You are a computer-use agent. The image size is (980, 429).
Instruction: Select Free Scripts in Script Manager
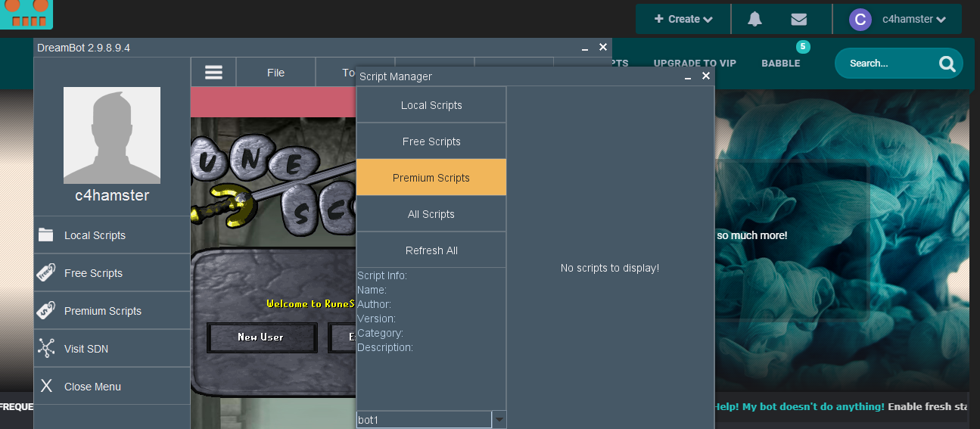tap(431, 141)
